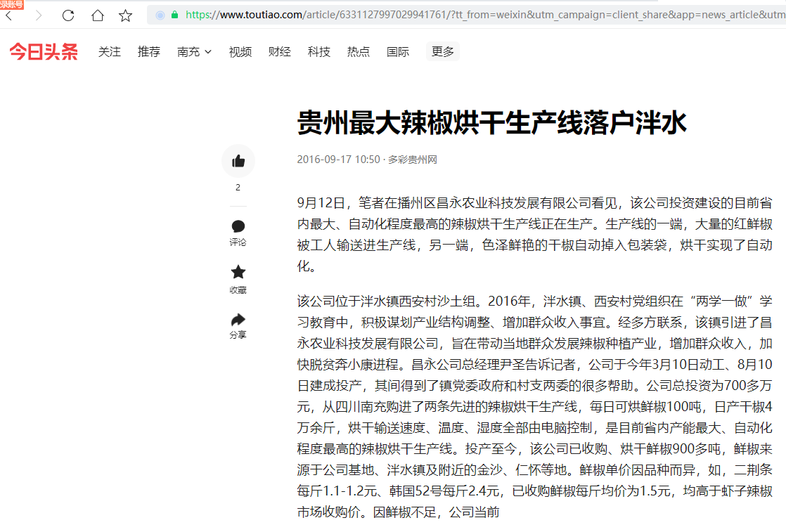Bookmark this page with the star icon
The image size is (786, 532).
point(125,15)
